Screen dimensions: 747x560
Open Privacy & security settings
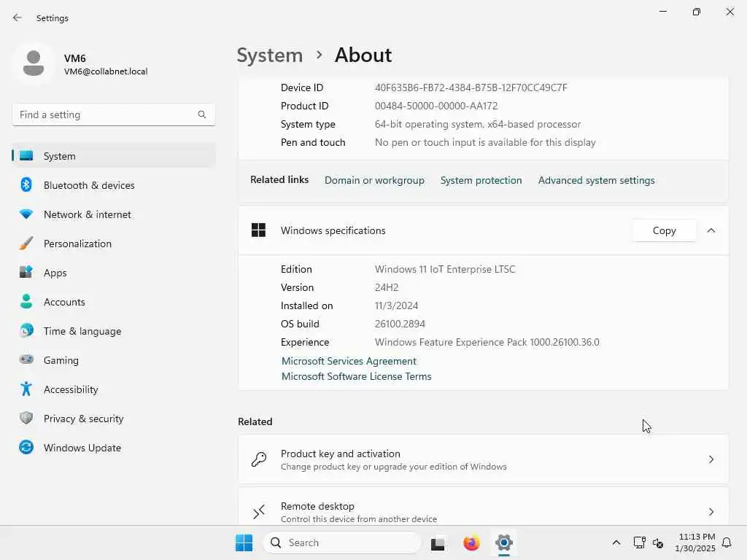[x=113, y=418]
